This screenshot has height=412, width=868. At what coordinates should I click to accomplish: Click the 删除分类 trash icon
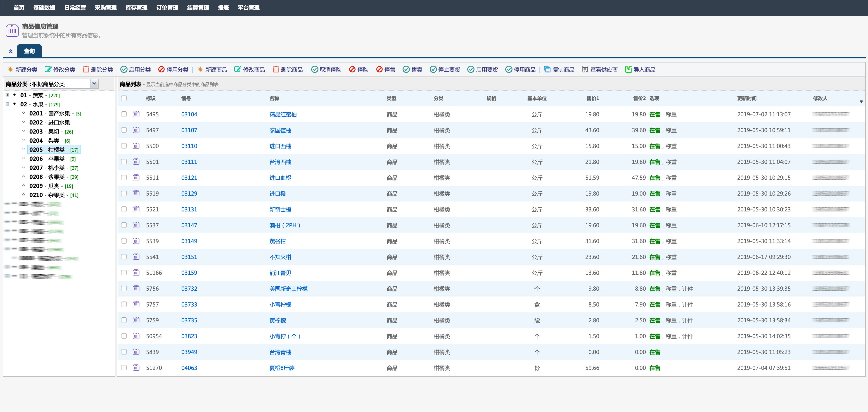pyautogui.click(x=86, y=69)
